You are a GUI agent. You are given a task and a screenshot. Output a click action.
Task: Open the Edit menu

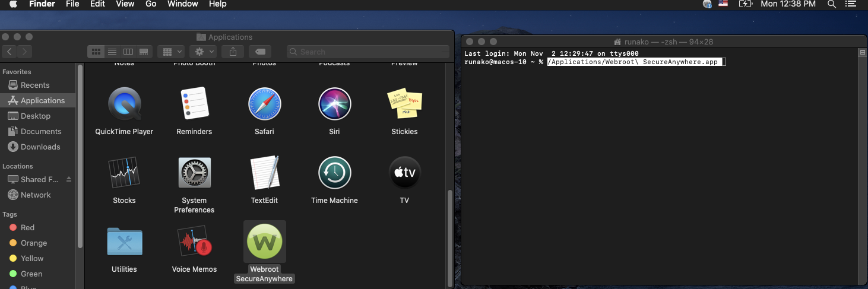coord(97,4)
